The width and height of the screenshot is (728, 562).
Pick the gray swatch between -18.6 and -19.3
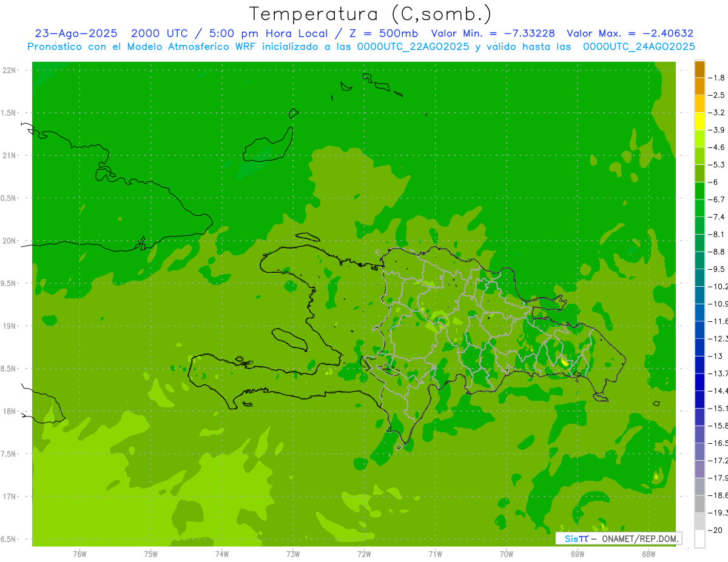[x=699, y=504]
